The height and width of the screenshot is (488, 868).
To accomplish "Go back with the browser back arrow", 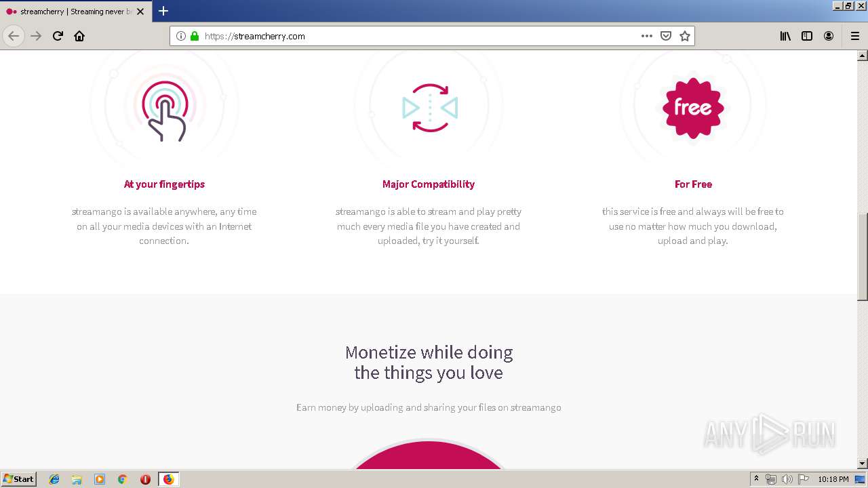I will [14, 36].
